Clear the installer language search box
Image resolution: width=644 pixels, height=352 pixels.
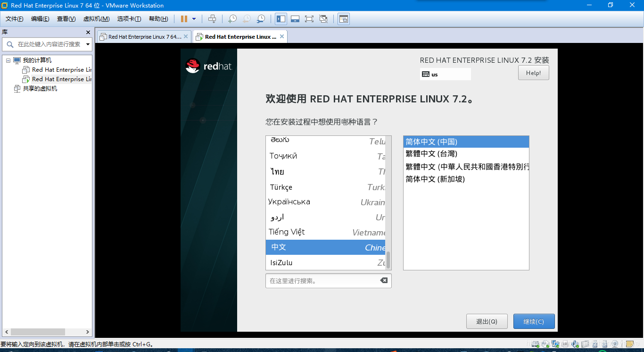(384, 280)
